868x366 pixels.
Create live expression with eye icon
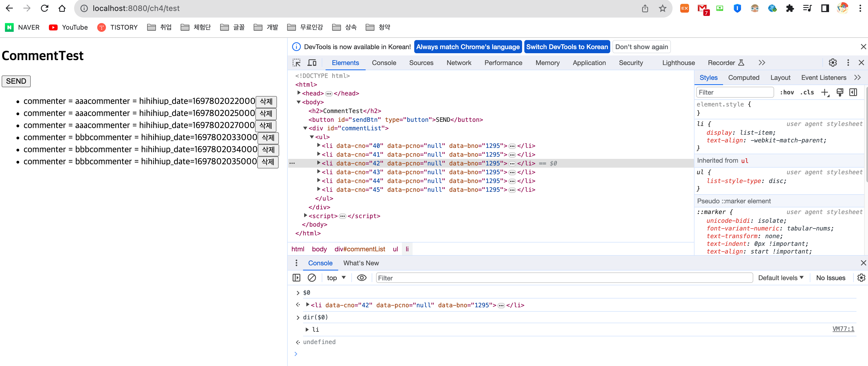[x=362, y=277]
